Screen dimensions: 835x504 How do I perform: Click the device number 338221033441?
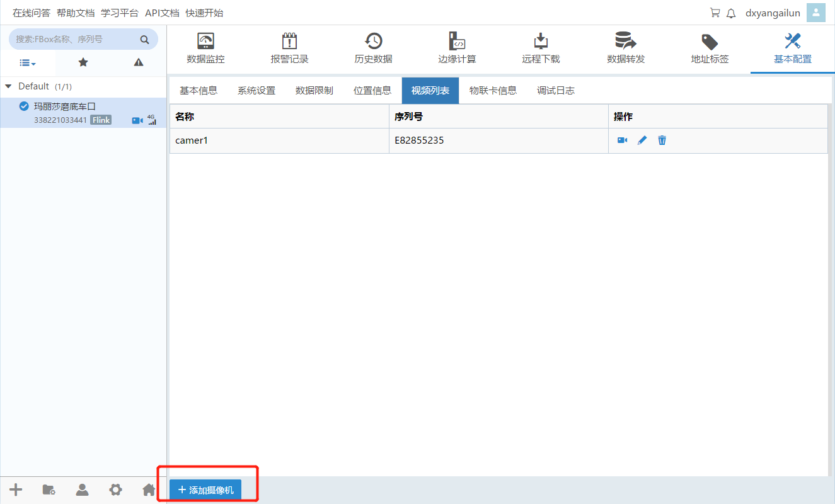60,120
